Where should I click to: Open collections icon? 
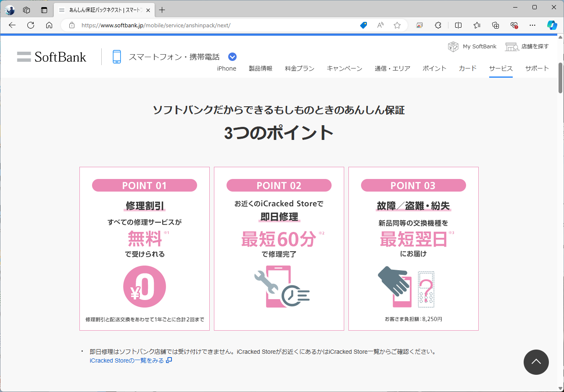(x=495, y=25)
